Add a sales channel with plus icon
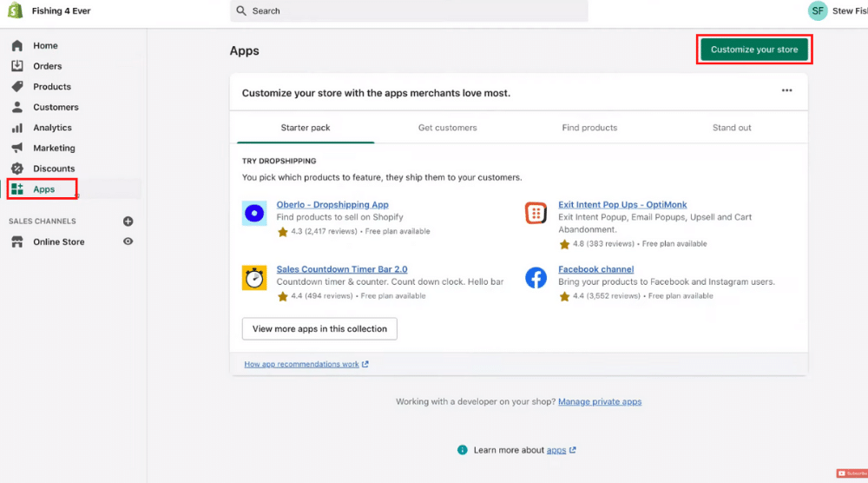868x483 pixels. [x=128, y=221]
